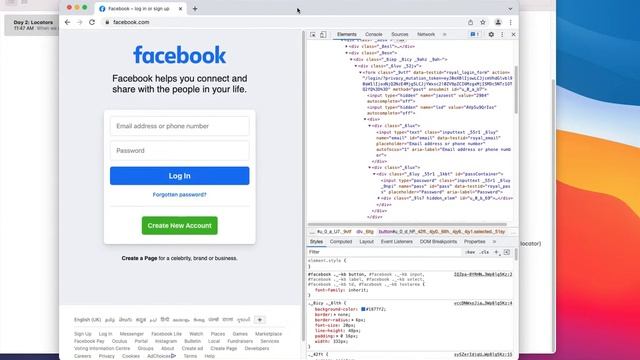Open color picker for background-color swatch
Image resolution: width=640 pixels, height=360 pixels.
363,309
